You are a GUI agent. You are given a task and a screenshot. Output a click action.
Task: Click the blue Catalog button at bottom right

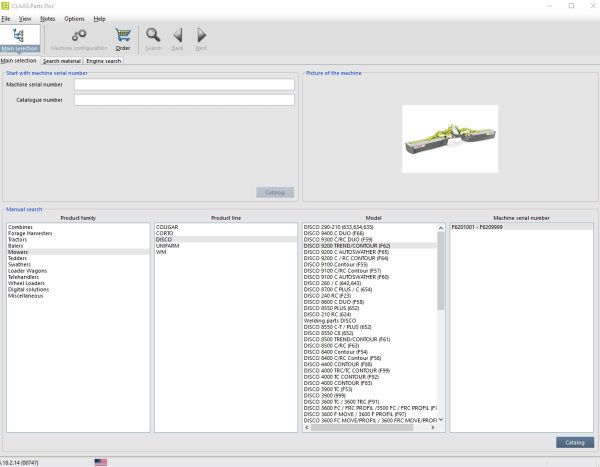[575, 442]
